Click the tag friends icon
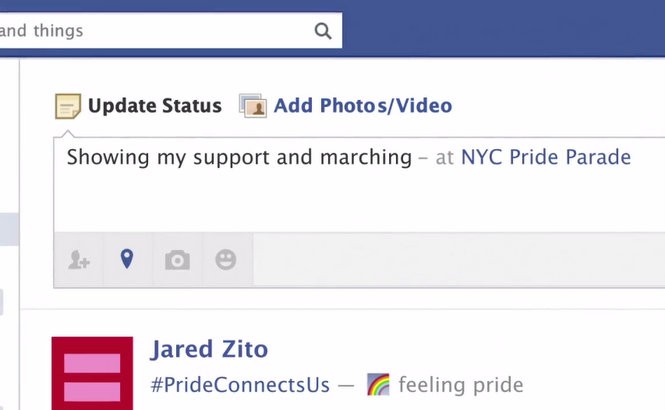665x410 pixels. (79, 260)
